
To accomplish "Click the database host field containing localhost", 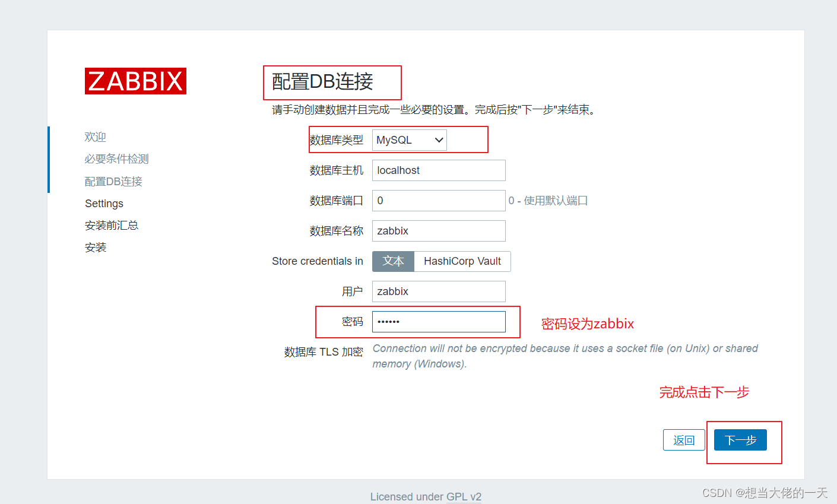I will (x=439, y=170).
